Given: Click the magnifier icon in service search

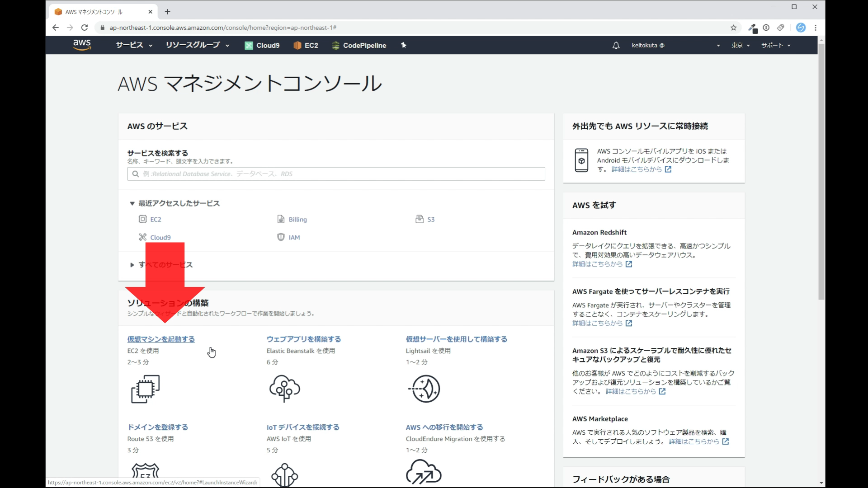Looking at the screenshot, I should click(136, 174).
